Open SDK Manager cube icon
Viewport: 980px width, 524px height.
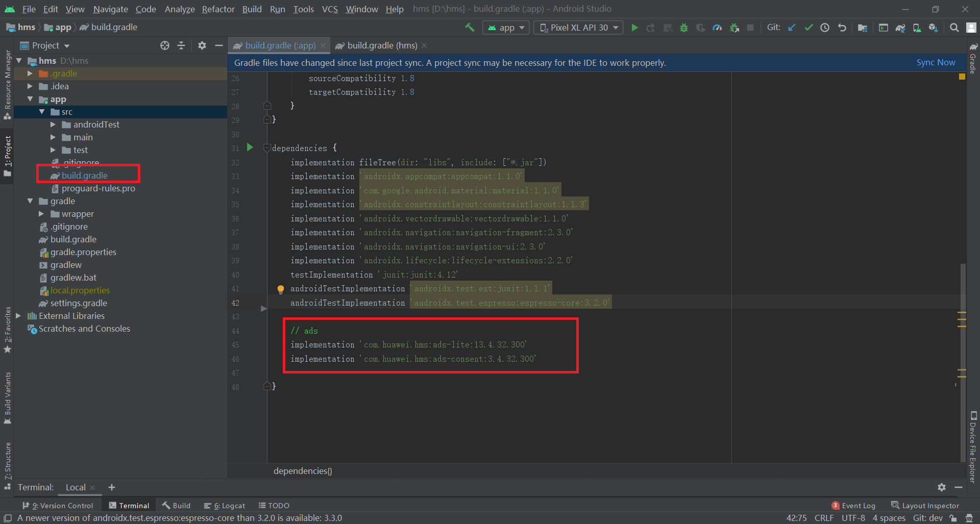[x=934, y=28]
